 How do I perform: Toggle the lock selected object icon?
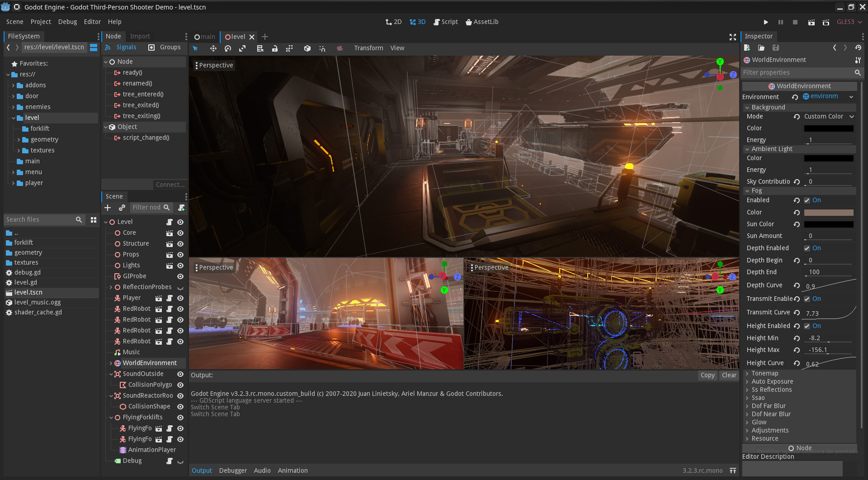[x=274, y=48]
